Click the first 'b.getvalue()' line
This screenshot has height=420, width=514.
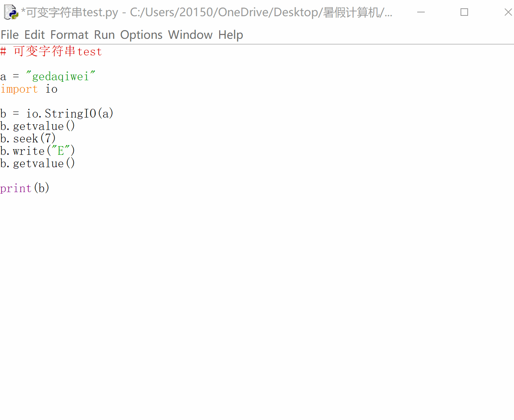coord(38,126)
